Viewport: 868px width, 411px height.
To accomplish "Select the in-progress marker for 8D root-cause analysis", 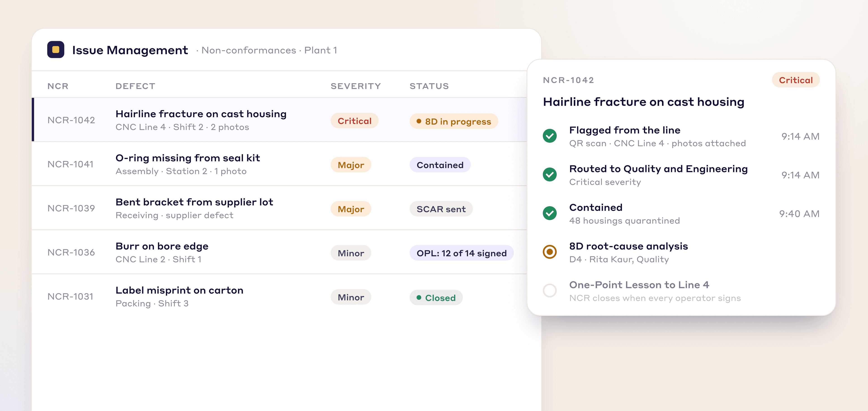I will click(550, 252).
